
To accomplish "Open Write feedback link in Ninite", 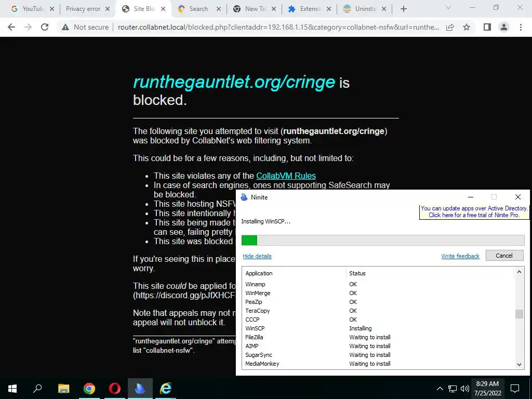I will pyautogui.click(x=460, y=256).
